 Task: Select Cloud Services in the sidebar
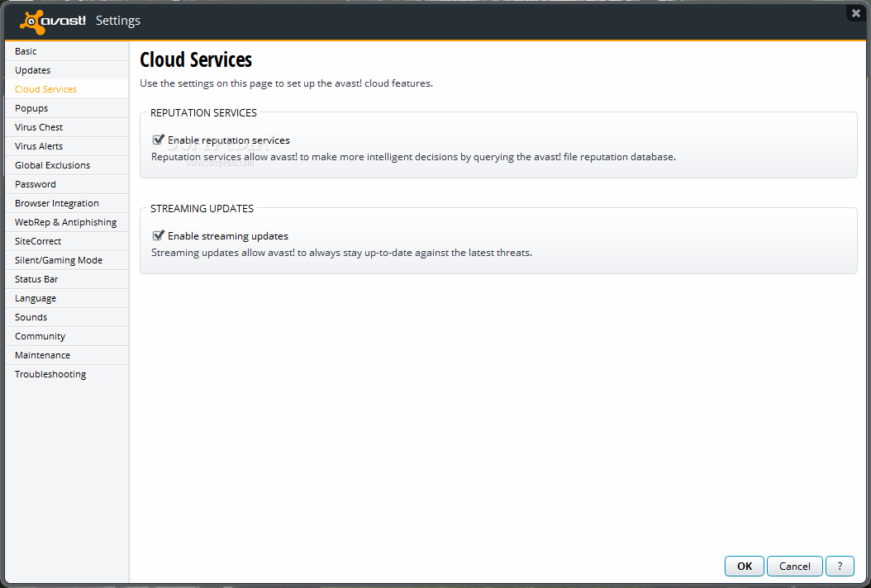(67, 89)
